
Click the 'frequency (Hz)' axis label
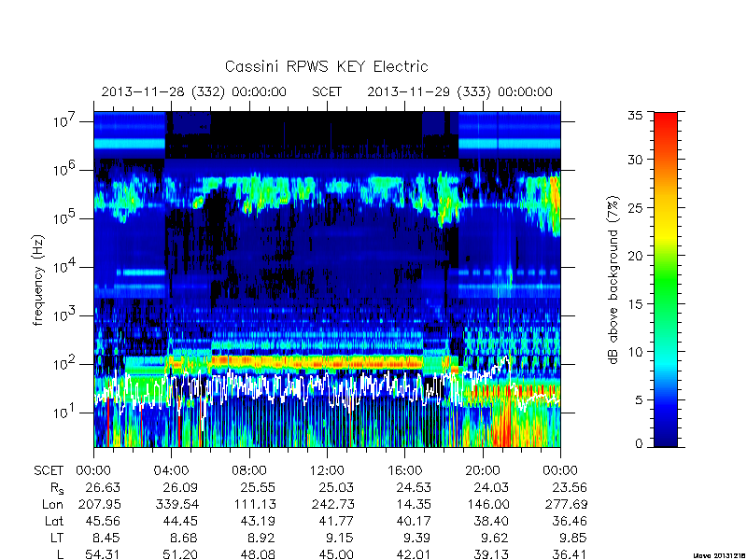pos(38,280)
